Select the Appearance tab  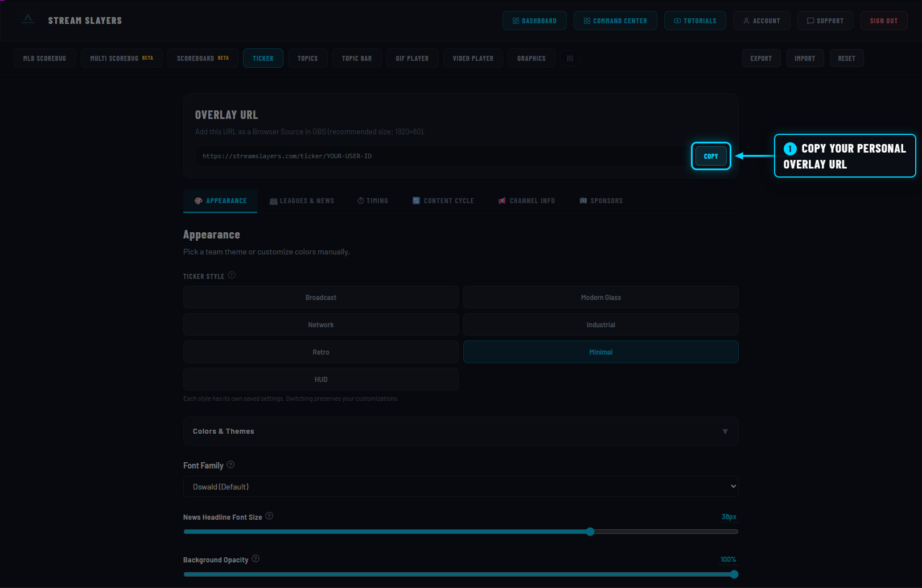[220, 201]
